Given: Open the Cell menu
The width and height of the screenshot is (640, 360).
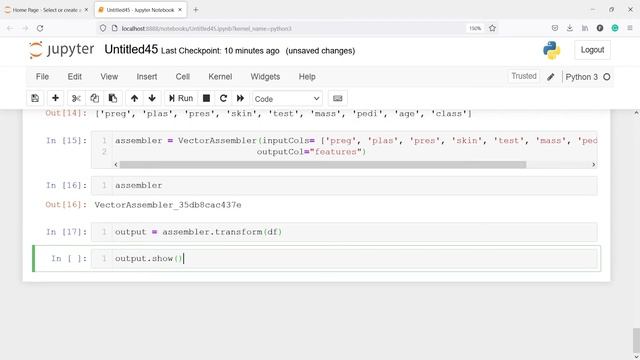Looking at the screenshot, I should pos(183,77).
